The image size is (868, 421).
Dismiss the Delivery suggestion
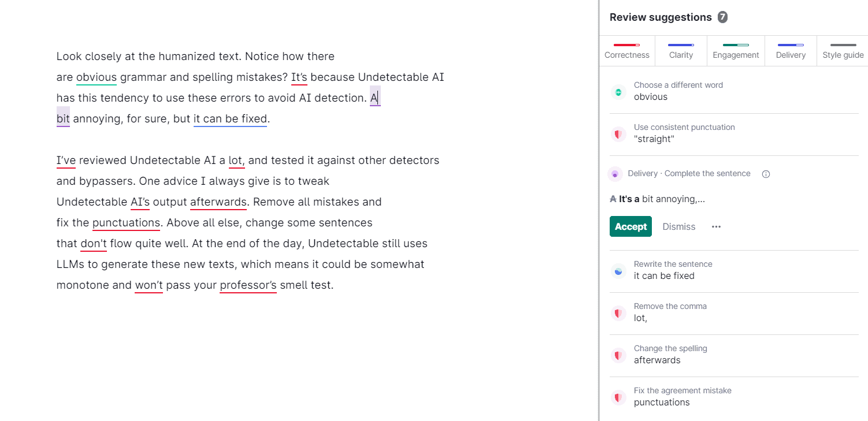678,227
